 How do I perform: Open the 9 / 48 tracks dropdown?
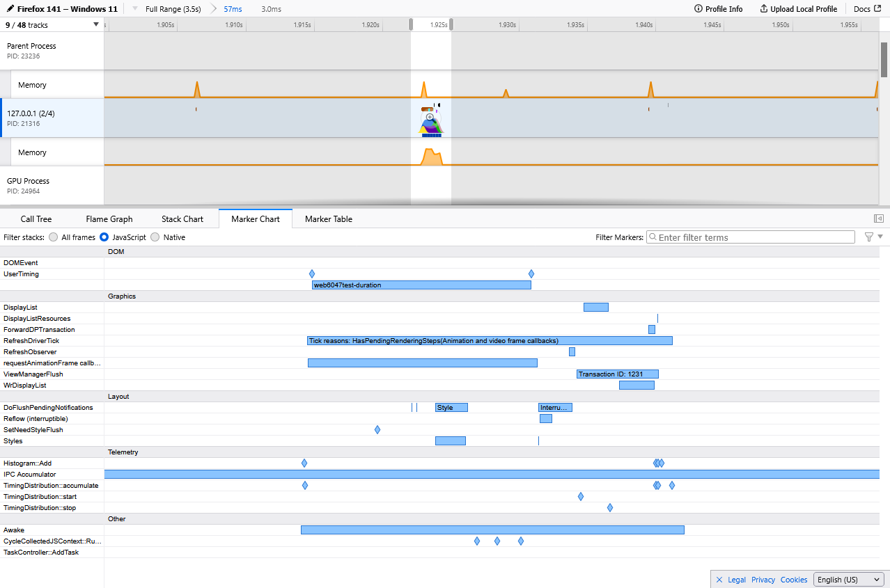(x=52, y=24)
